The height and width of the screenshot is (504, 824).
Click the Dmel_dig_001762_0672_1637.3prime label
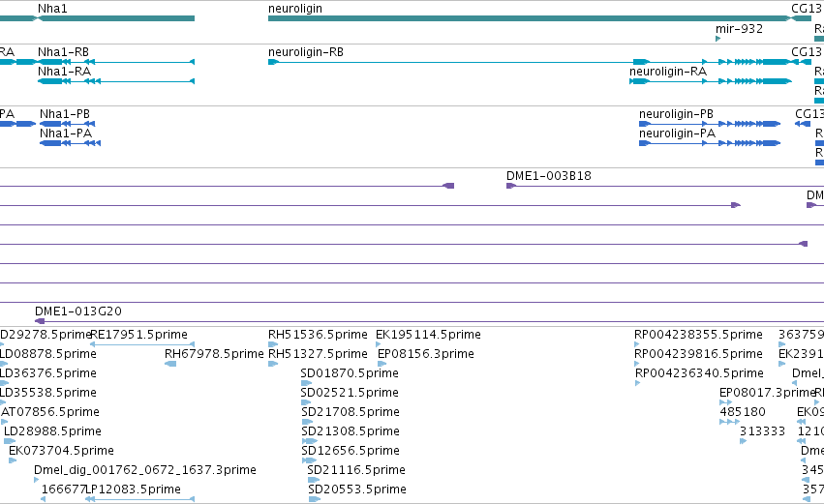(x=145, y=470)
